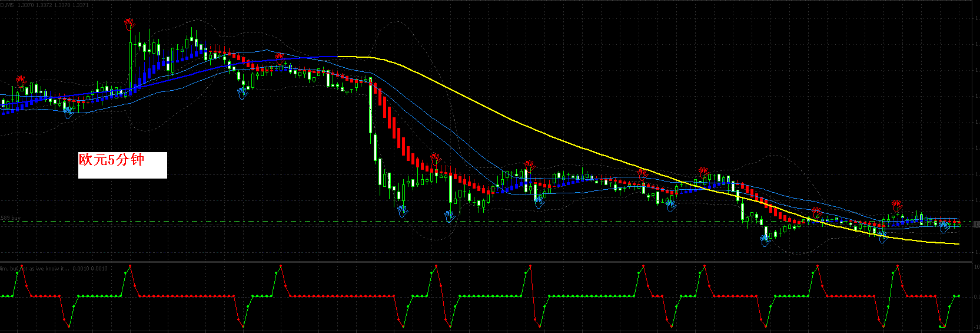Click the 'D,M5' symbol timeframe text
980x333 pixels.
tap(7, 5)
